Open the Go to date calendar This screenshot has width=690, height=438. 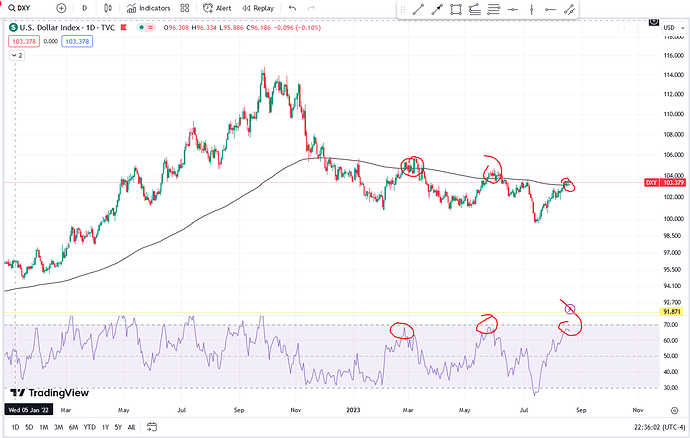coord(152,427)
